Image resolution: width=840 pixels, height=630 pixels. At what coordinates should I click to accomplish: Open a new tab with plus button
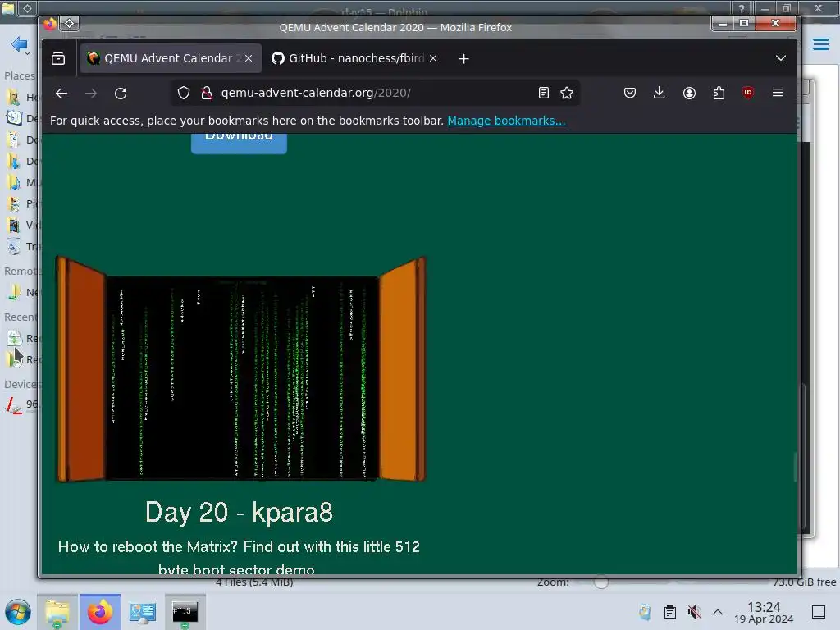point(464,59)
